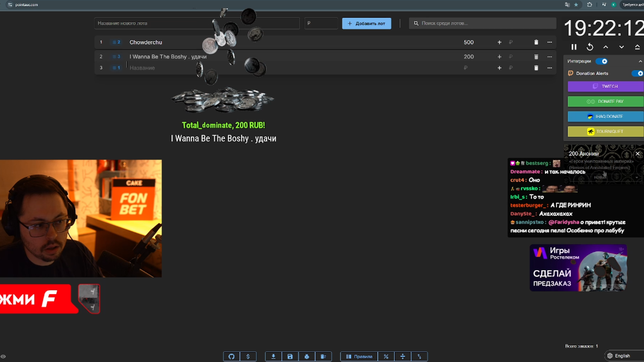Viewport: 644px width, 362px height.
Task: Open more options for I Wanna Be The Boshy
Action: pyautogui.click(x=549, y=57)
